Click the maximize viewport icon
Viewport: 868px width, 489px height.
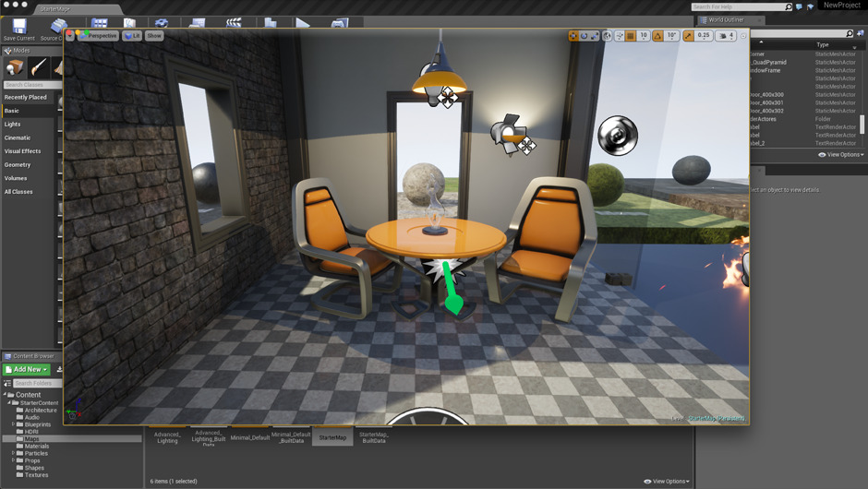743,35
